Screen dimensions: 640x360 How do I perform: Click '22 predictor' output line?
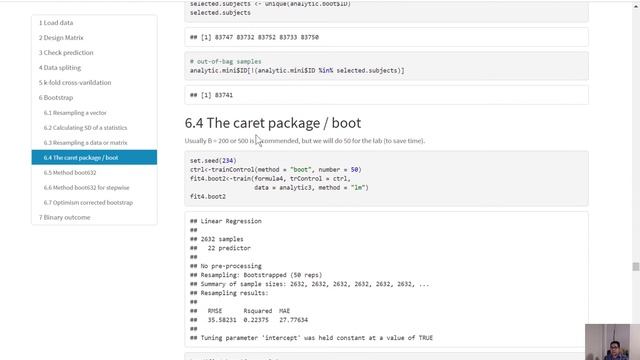[x=229, y=248]
